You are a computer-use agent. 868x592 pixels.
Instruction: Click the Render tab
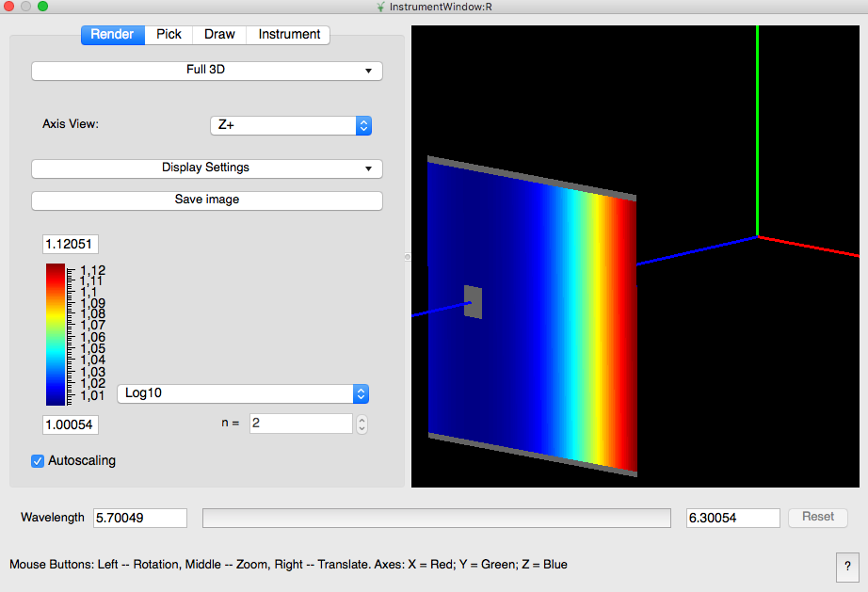(112, 34)
